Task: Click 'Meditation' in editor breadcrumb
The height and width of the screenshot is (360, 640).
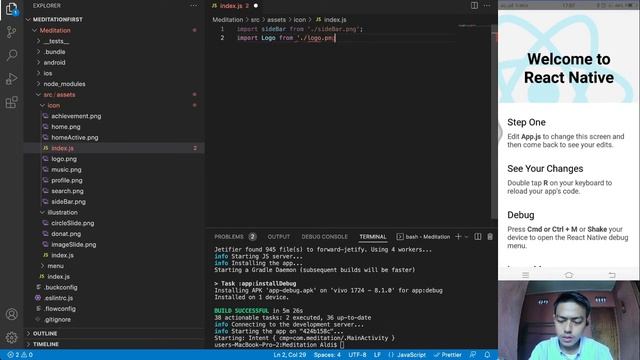Action: (227, 20)
